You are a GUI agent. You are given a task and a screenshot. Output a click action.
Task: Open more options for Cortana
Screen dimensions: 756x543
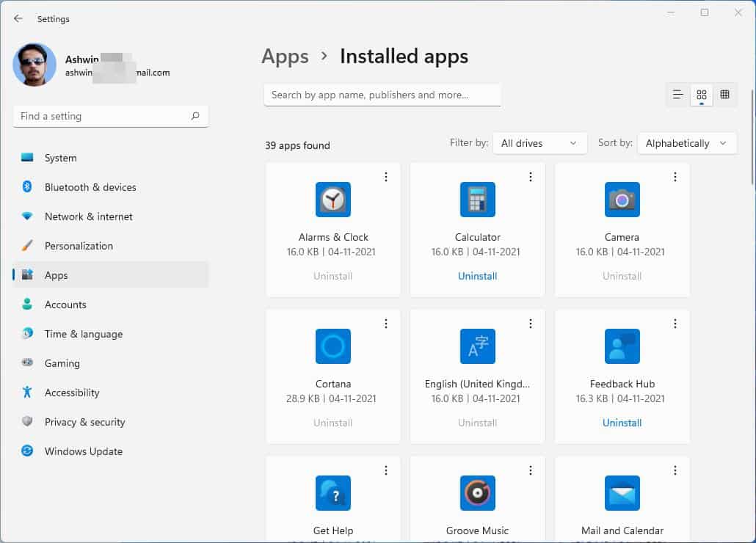[386, 323]
